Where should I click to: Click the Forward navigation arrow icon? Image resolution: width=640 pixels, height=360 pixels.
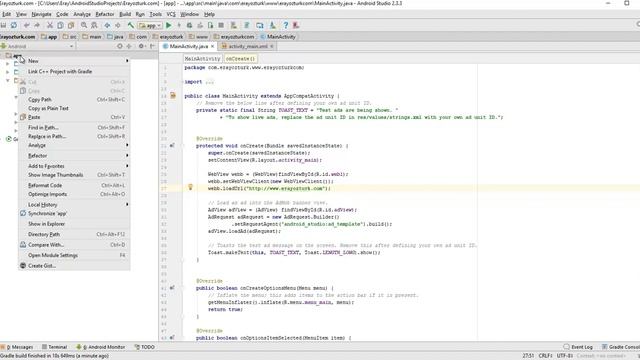click(118, 25)
